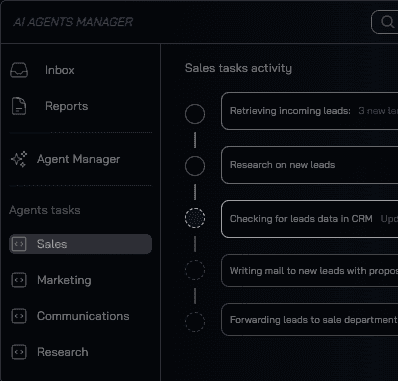Click the Sales code-bracket icon
The height and width of the screenshot is (381, 398).
pos(19,244)
